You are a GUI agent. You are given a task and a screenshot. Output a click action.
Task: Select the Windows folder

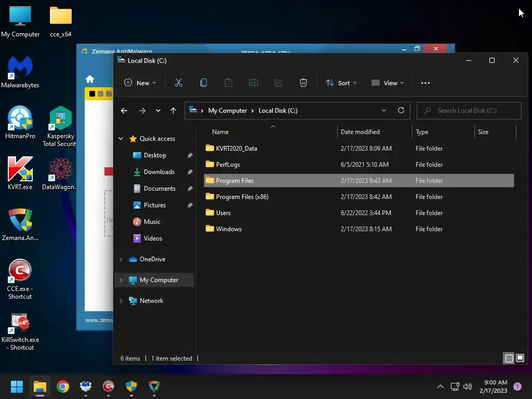(358, 229)
